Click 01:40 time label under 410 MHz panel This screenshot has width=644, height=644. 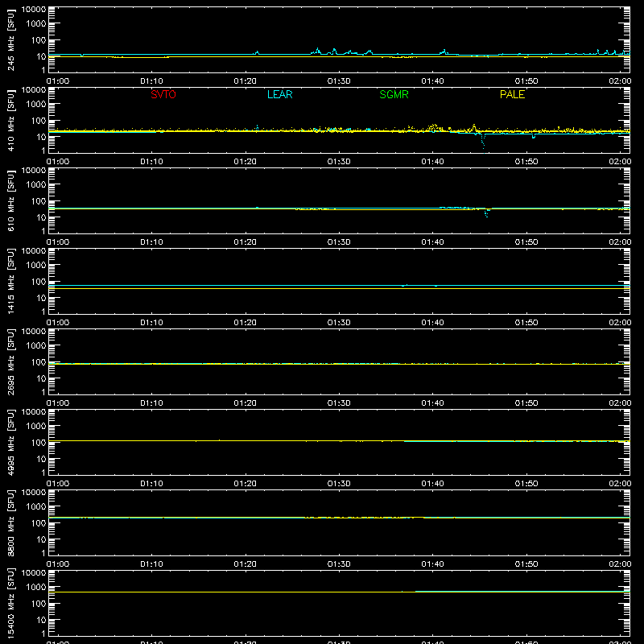pos(432,162)
